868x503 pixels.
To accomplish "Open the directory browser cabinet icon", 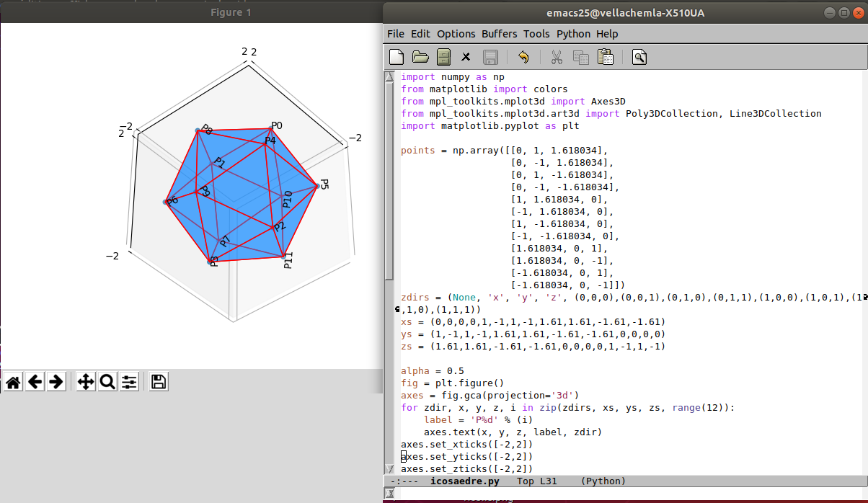I will coord(443,57).
